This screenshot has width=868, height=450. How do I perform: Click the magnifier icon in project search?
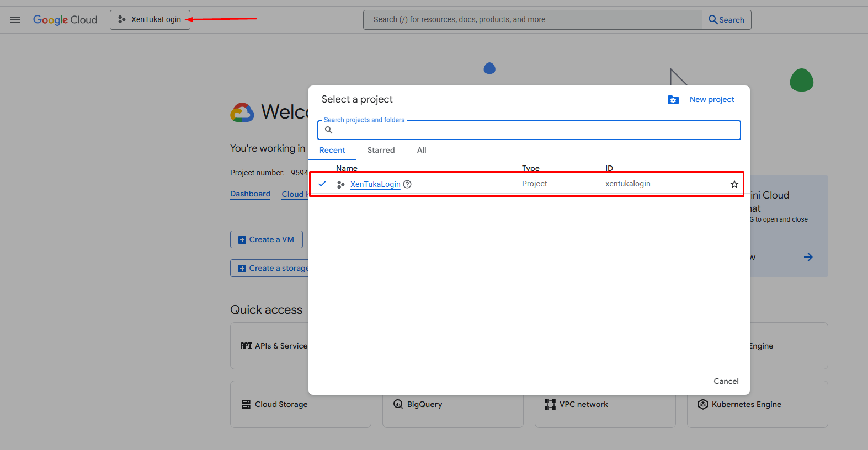(329, 130)
